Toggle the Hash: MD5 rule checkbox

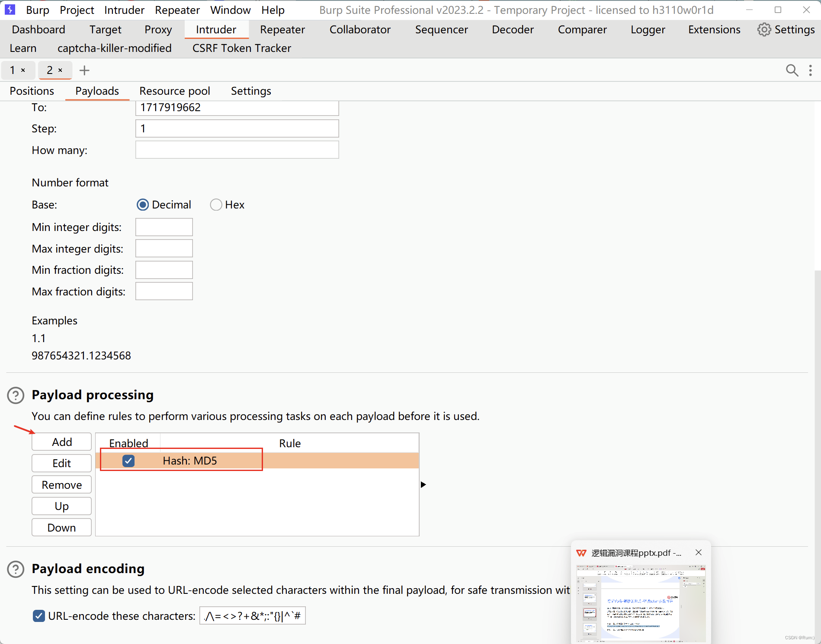pos(128,461)
